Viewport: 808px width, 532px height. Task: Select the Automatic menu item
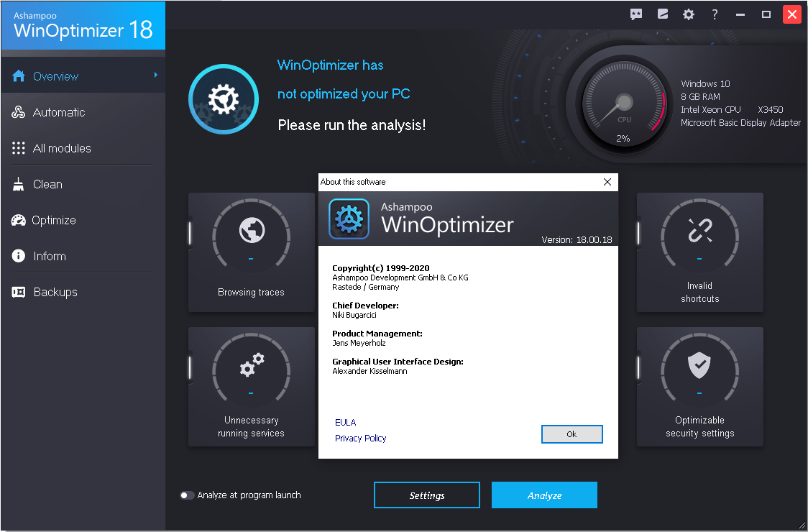pos(83,112)
